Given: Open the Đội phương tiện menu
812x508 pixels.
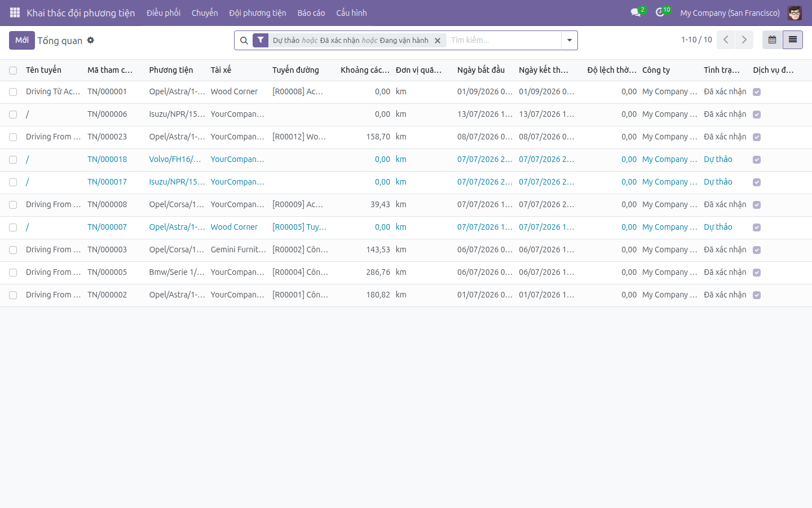Looking at the screenshot, I should pos(258,12).
